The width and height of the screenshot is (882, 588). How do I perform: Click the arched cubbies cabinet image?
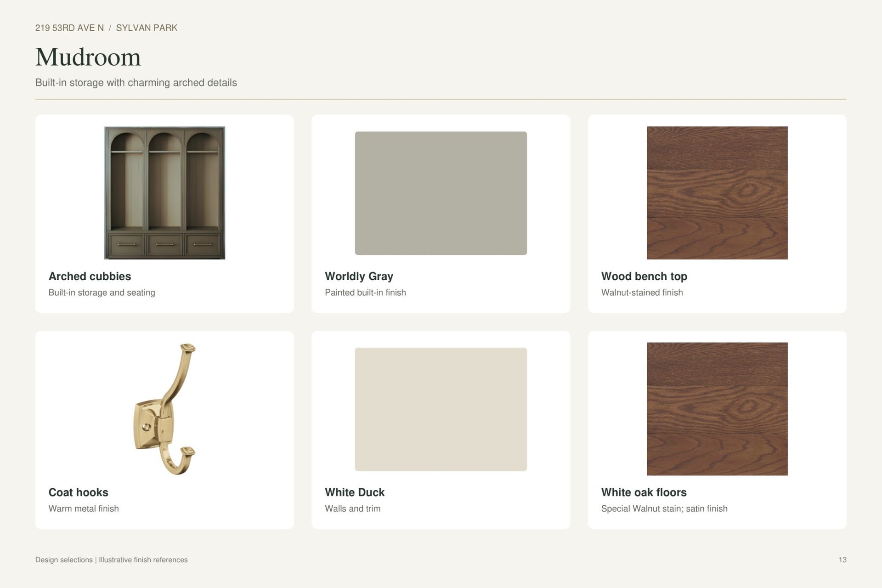(x=164, y=193)
